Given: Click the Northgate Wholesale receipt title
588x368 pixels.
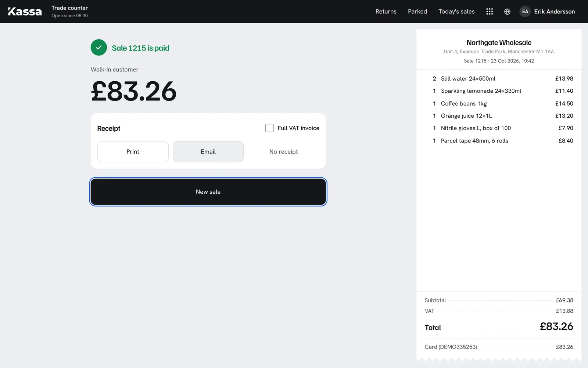Looking at the screenshot, I should pos(499,43).
